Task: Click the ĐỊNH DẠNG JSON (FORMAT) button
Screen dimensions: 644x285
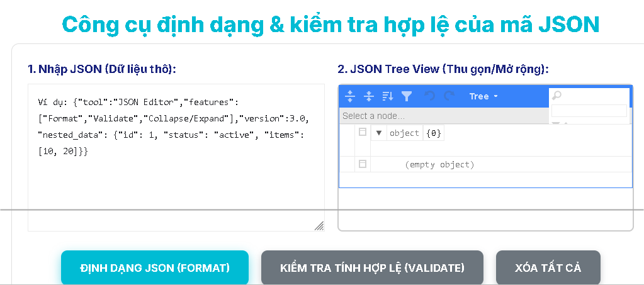Action: tap(155, 267)
